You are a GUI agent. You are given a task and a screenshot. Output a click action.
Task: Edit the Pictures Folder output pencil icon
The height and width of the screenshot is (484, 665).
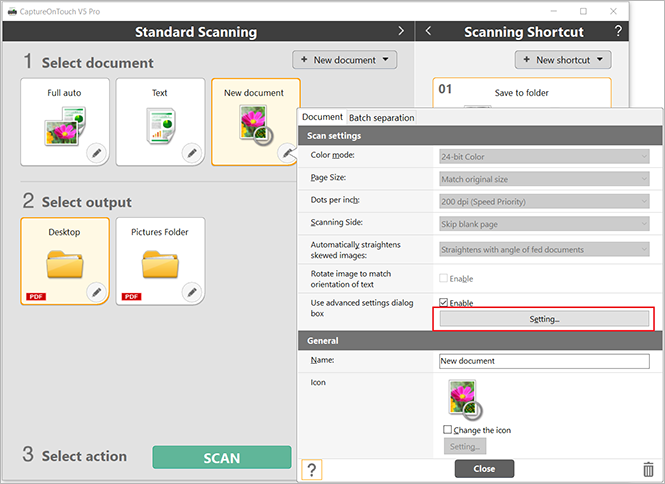(192, 292)
